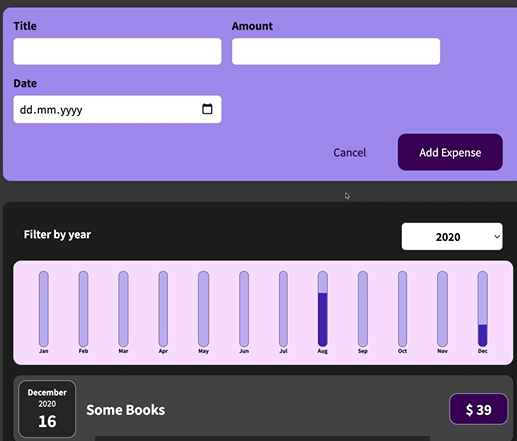Viewport: 517px width, 441px height.
Task: Click the Mar chart bar
Action: click(123, 309)
